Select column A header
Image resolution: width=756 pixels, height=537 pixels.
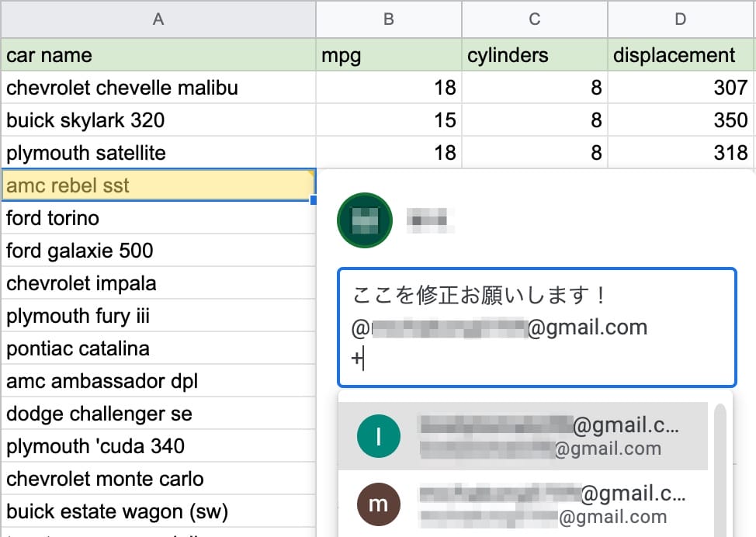coord(158,19)
